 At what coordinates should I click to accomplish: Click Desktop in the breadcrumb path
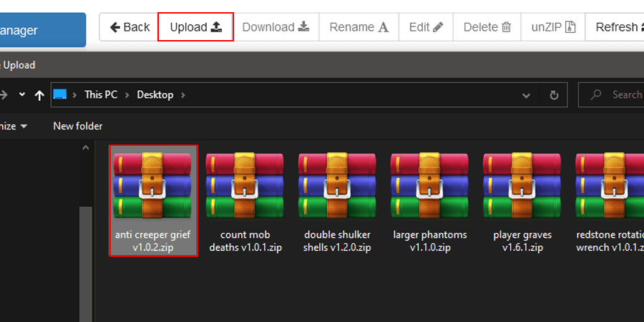pyautogui.click(x=155, y=95)
